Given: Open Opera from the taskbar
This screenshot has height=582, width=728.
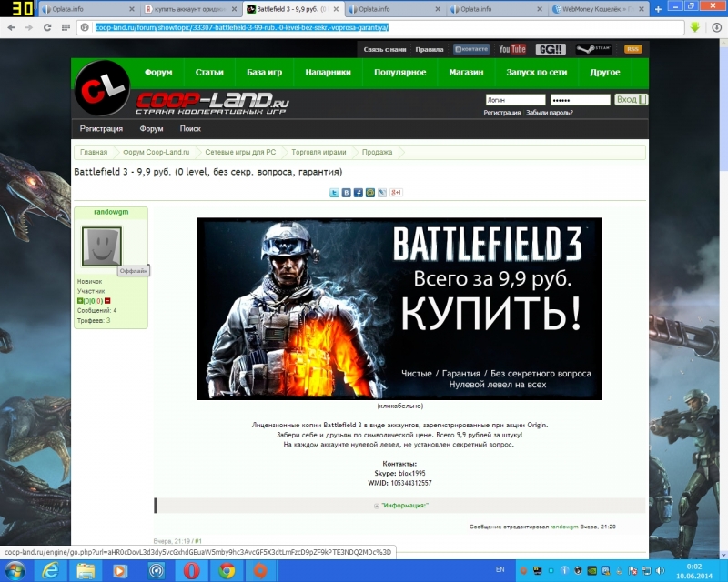Looking at the screenshot, I should coord(192,570).
